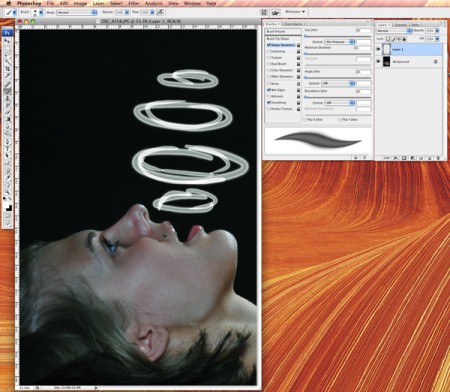This screenshot has width=450, height=392.
Task: Uncheck the Wet Edges checkbox
Action: pyautogui.click(x=269, y=90)
